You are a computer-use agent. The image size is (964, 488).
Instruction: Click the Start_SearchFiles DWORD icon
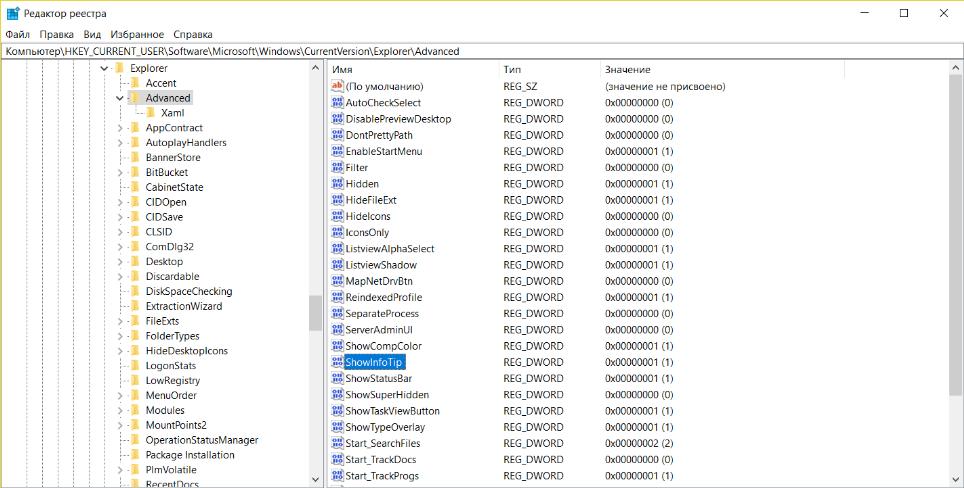[337, 443]
